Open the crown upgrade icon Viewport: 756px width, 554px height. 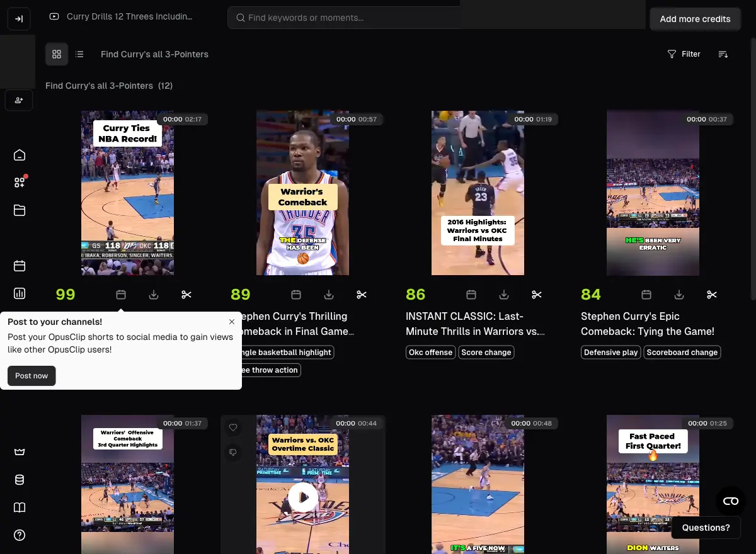pos(20,452)
